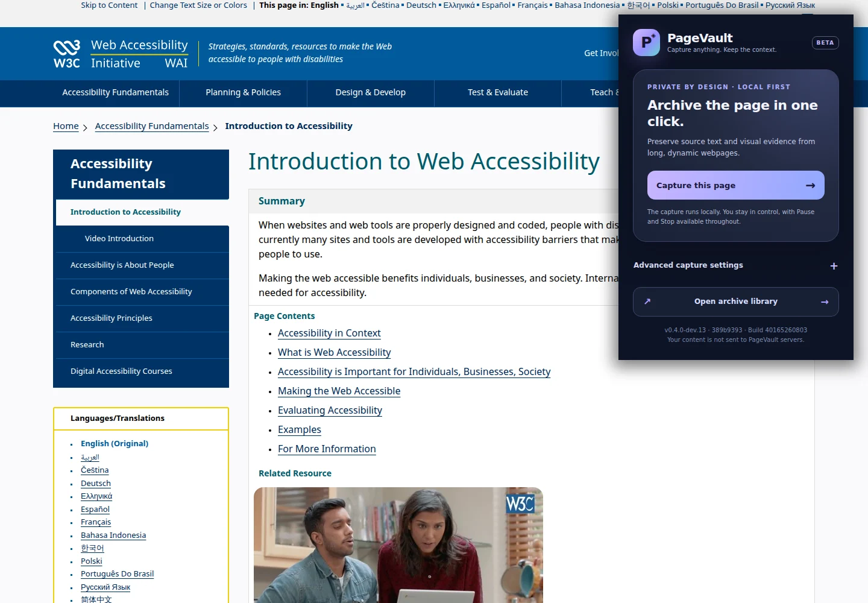The height and width of the screenshot is (603, 868).
Task: Select Polski in translations list
Action: click(x=92, y=561)
